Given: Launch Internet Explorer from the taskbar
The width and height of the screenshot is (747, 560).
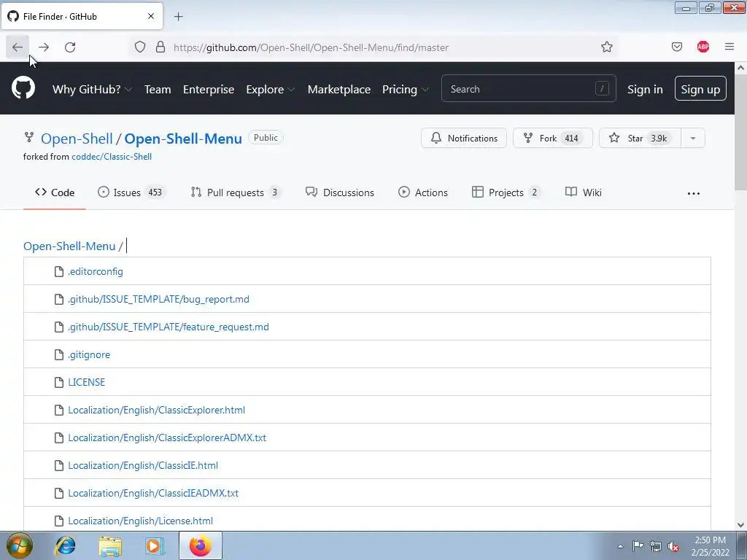Looking at the screenshot, I should (65, 545).
